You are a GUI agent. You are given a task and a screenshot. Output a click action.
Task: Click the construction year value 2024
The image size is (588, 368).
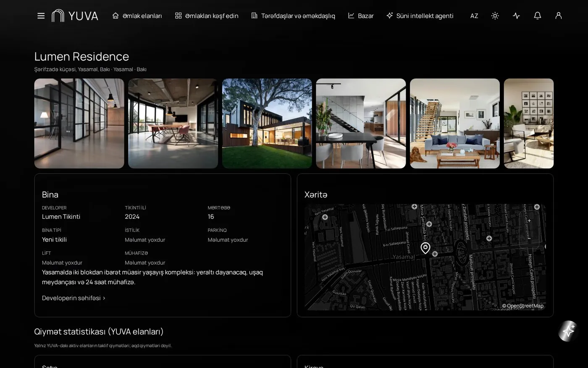[132, 217]
